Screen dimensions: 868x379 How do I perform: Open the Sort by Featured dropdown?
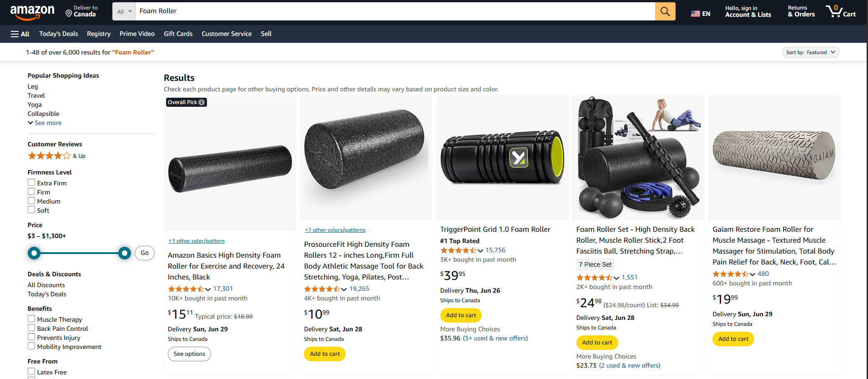(811, 52)
